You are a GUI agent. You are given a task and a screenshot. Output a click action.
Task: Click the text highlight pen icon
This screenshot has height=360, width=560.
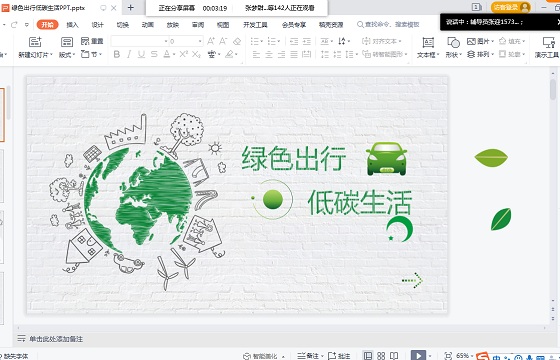point(230,54)
